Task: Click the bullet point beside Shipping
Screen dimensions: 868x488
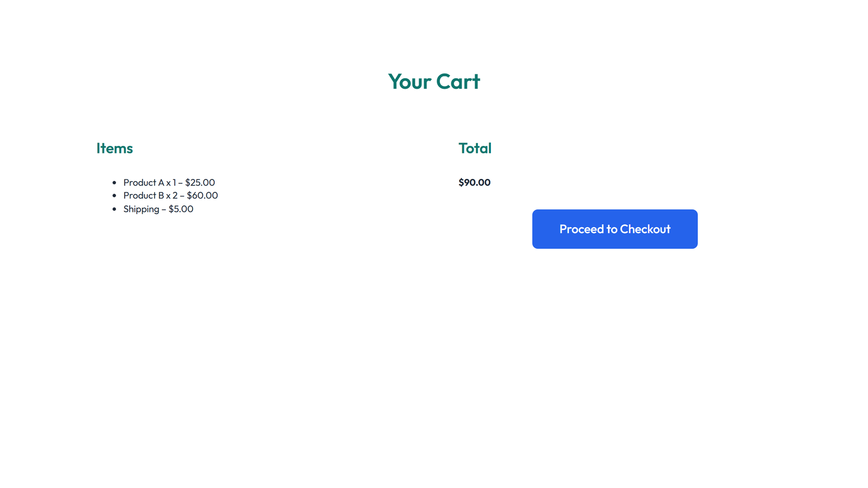Action: click(x=114, y=209)
